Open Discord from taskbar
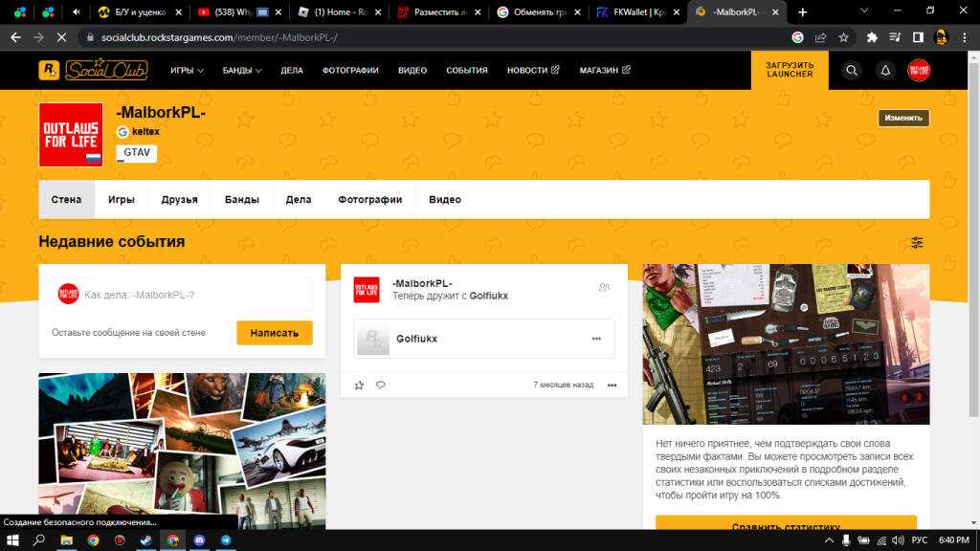 [x=199, y=540]
